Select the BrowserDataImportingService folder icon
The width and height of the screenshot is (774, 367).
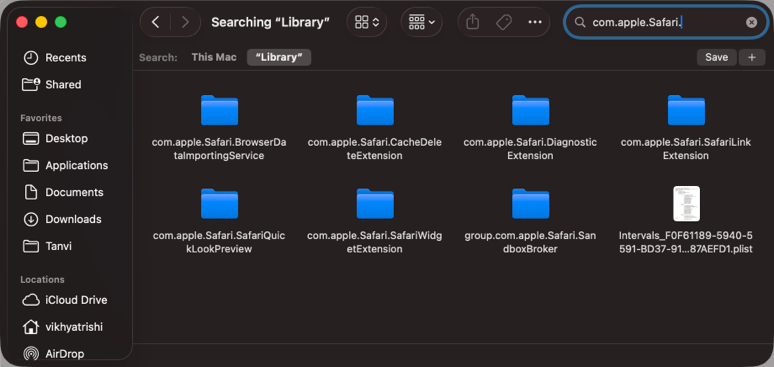(220, 110)
